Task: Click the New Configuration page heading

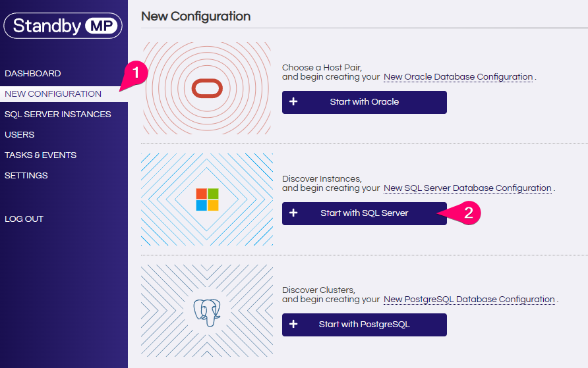Action: (x=196, y=16)
